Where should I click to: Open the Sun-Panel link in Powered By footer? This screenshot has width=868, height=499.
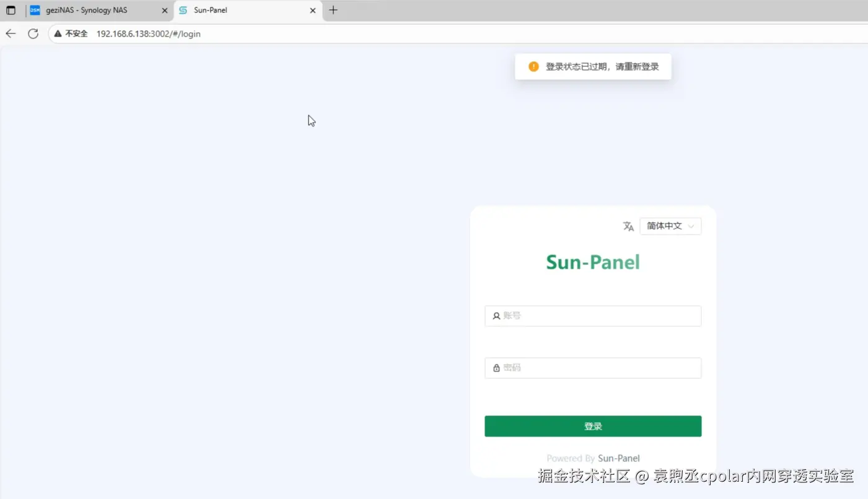point(619,458)
